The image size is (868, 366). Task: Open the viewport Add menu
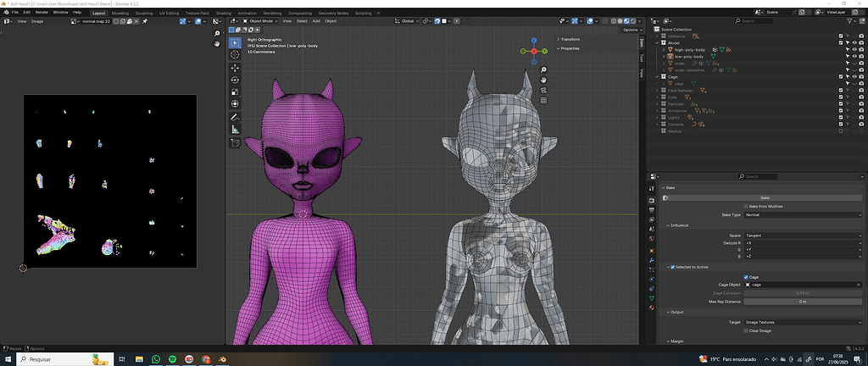click(x=316, y=21)
